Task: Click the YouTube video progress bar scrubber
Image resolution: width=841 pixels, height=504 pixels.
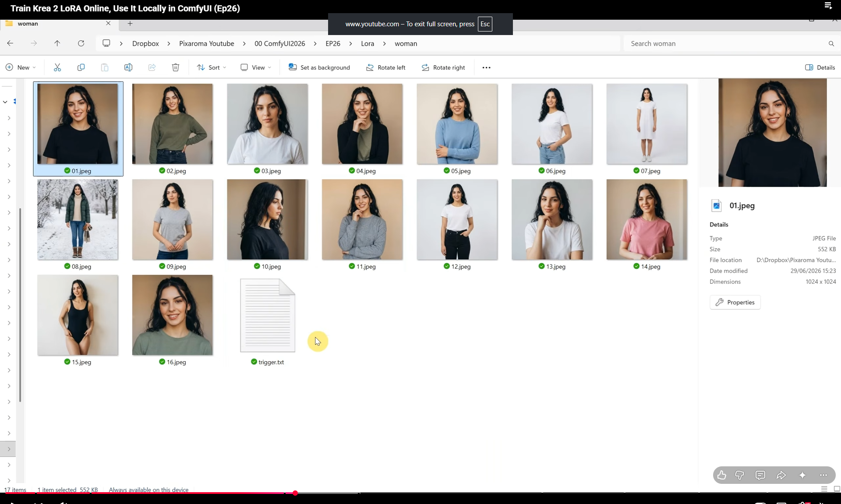Action: 295,493
